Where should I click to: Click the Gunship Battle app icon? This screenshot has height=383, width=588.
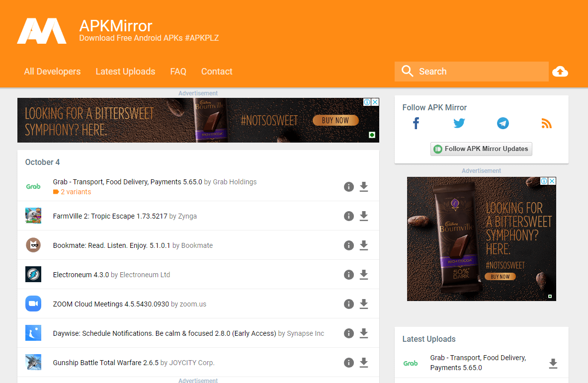[33, 362]
